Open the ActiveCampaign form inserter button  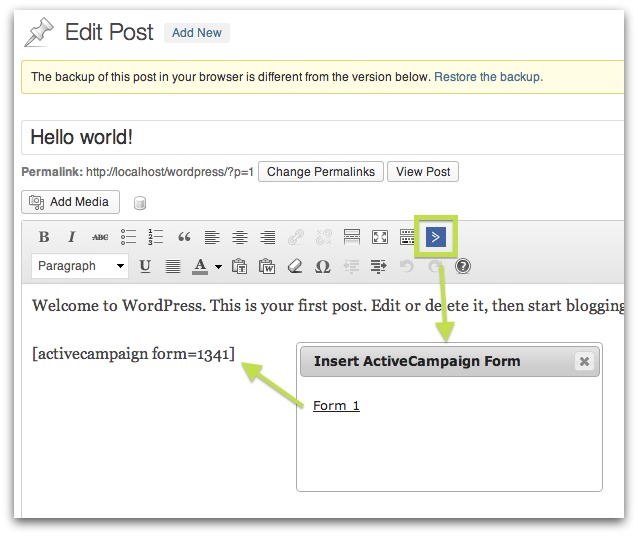point(436,237)
